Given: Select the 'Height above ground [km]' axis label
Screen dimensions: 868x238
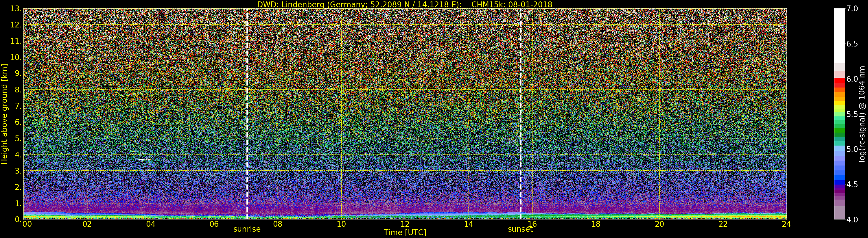Looking at the screenshot, I should 4,114.
